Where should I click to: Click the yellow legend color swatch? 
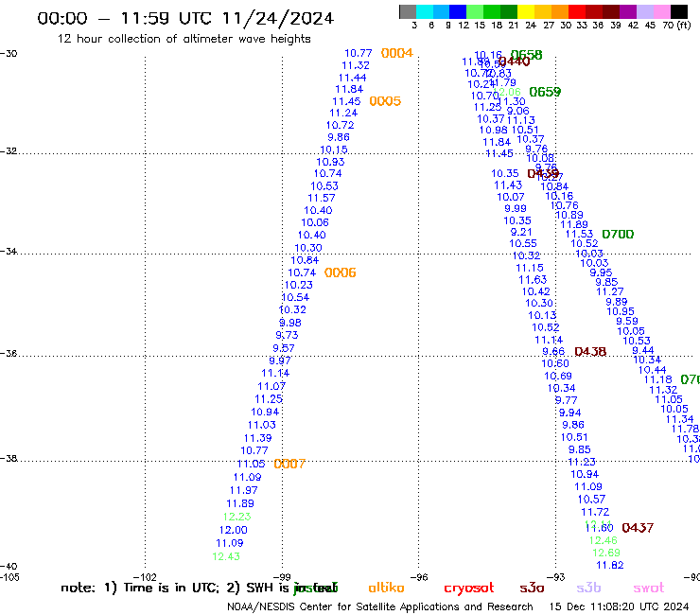click(x=525, y=11)
